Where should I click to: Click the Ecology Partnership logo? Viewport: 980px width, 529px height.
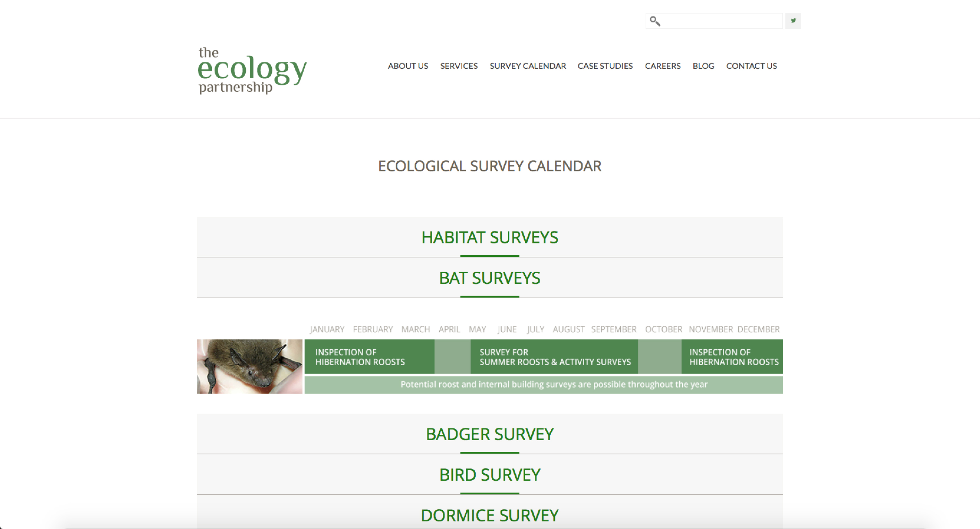coord(252,70)
